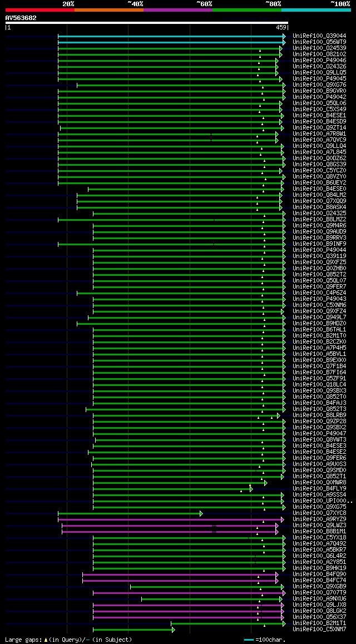Select the UniRef100_B8LMZ2 label
The height and width of the screenshot is (644, 356).
point(319,220)
